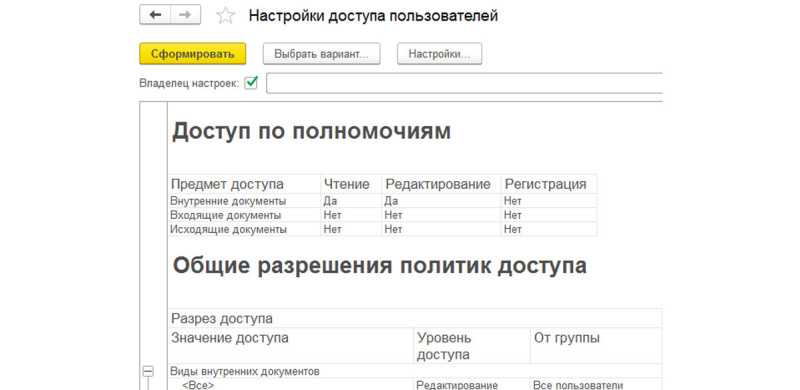Open the Выбрать вариант... dialog
Image resolution: width=800 pixels, height=390 pixels.
(321, 54)
